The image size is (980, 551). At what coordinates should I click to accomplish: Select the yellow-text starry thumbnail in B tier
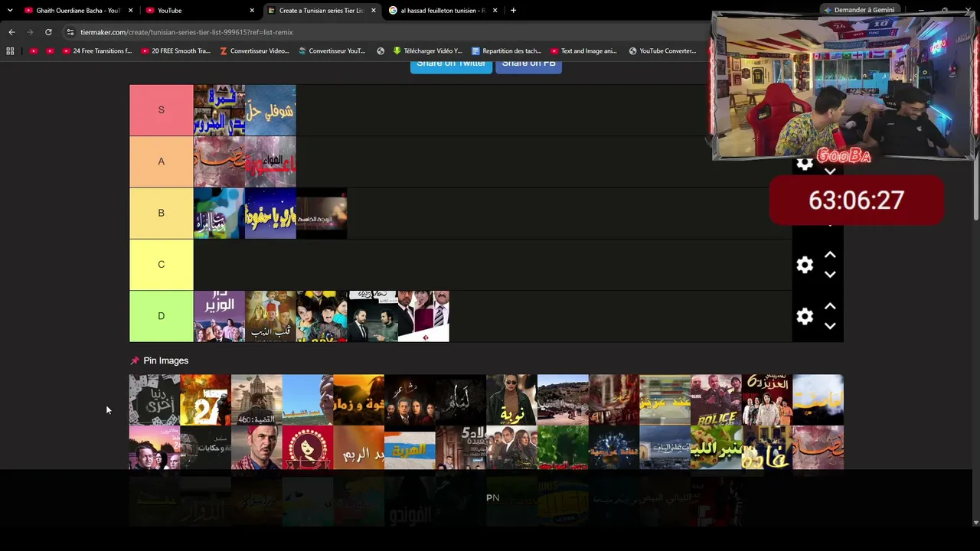tap(270, 213)
